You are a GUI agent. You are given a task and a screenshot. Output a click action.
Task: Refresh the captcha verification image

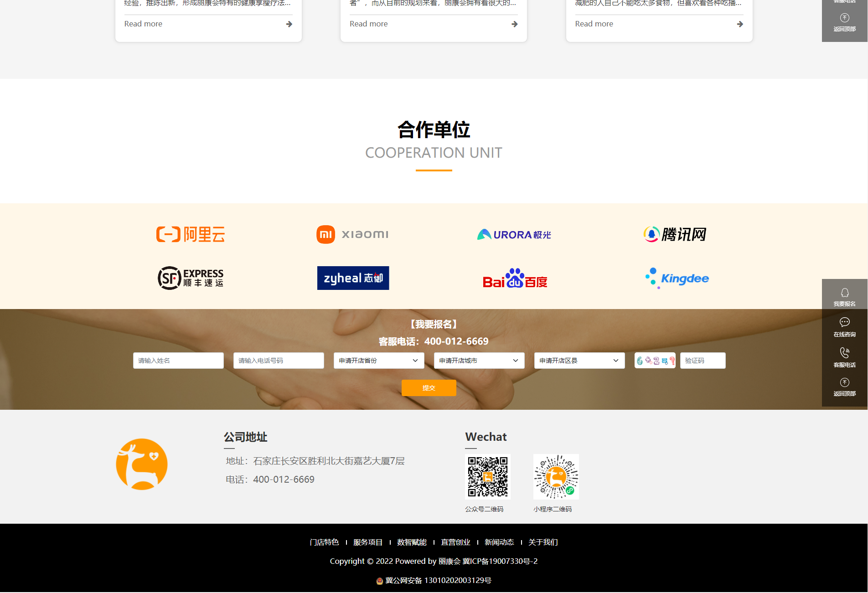655,361
